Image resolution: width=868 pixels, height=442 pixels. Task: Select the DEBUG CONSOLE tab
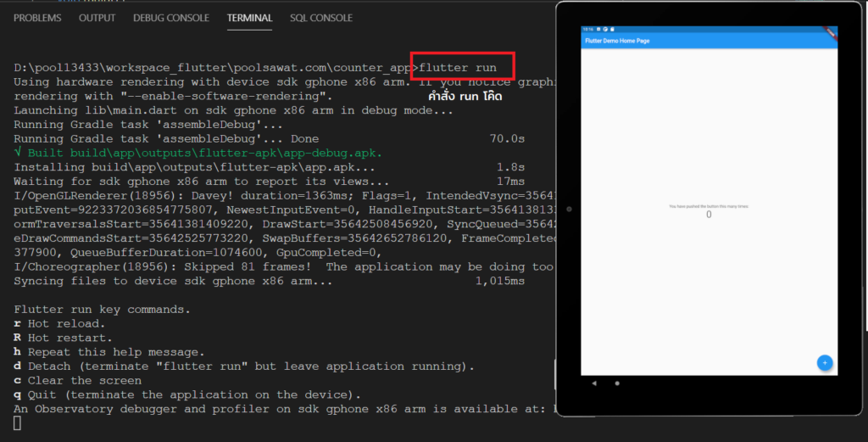171,18
